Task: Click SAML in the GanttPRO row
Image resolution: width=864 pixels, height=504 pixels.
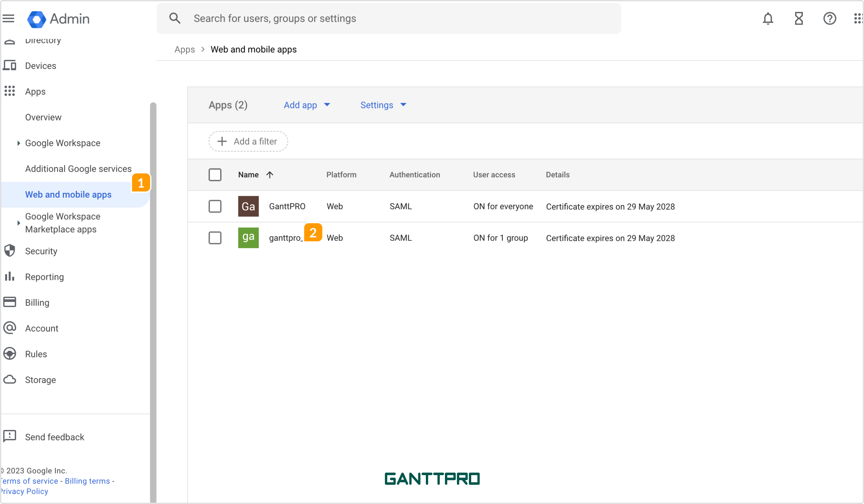Action: tap(401, 206)
